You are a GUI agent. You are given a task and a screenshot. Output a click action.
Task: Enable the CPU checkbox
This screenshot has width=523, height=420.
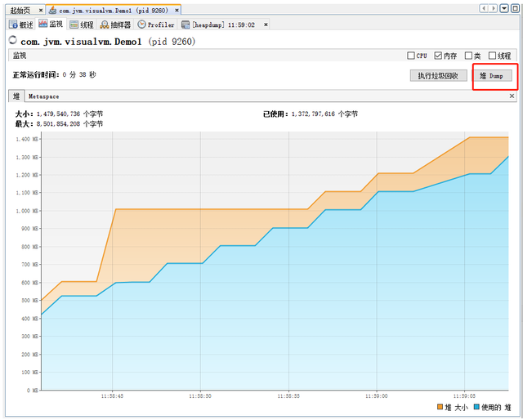(411, 56)
